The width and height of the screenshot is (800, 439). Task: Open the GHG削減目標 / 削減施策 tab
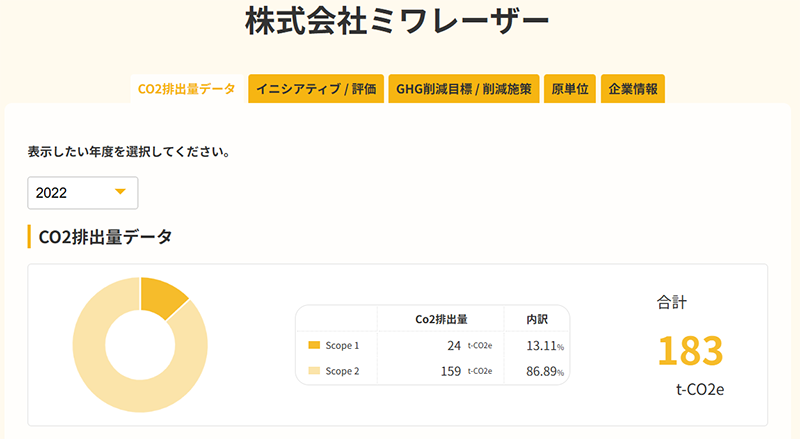click(463, 89)
